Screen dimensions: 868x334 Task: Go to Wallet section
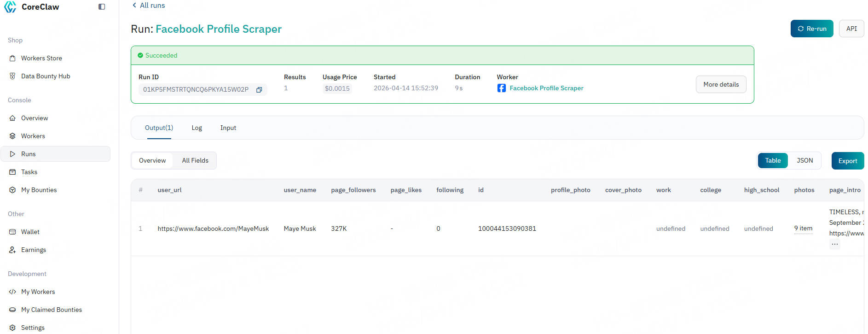[x=30, y=232]
